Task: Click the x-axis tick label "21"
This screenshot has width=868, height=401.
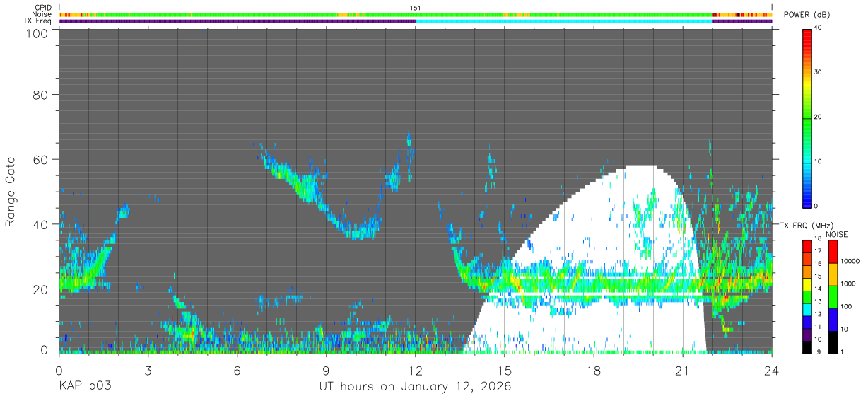Action: 683,371
